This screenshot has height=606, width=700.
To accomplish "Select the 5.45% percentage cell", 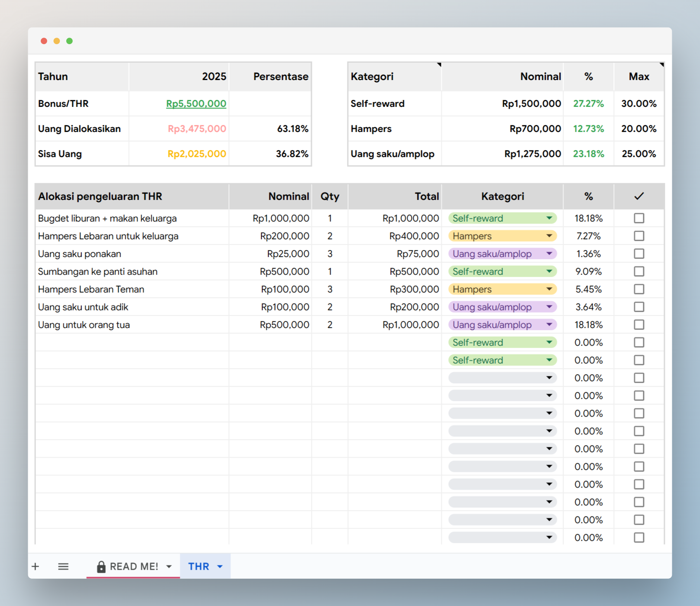I will (588, 289).
